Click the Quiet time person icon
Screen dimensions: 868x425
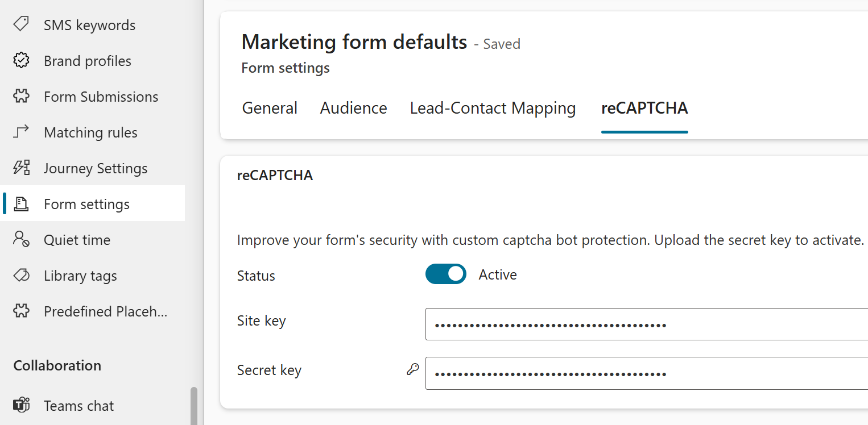click(21, 239)
